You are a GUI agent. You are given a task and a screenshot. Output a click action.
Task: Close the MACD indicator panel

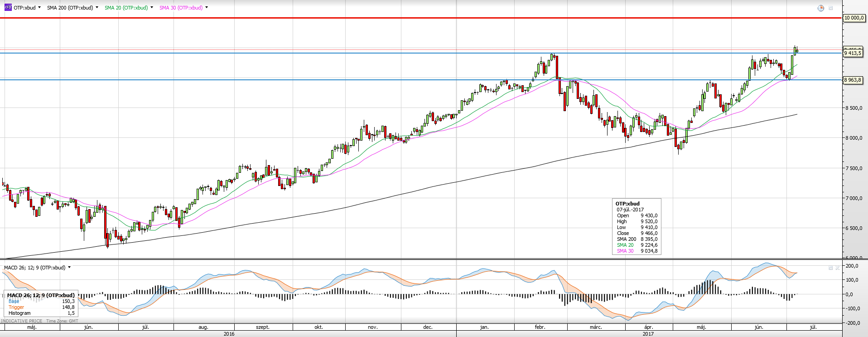(837, 268)
